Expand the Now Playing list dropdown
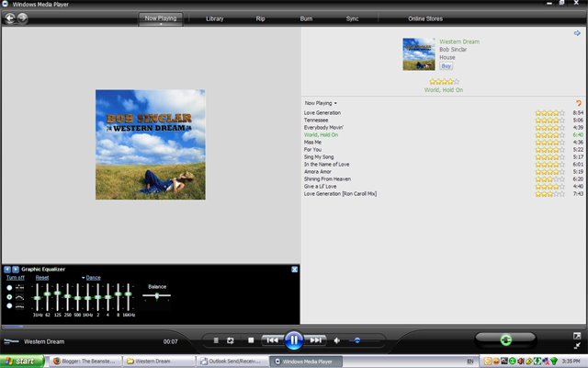Viewport: 588px width, 368px height. 321,103
